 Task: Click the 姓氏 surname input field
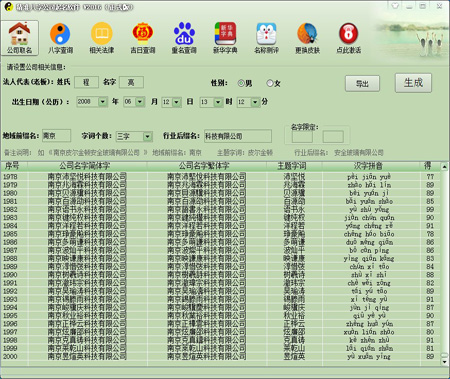tap(86, 82)
